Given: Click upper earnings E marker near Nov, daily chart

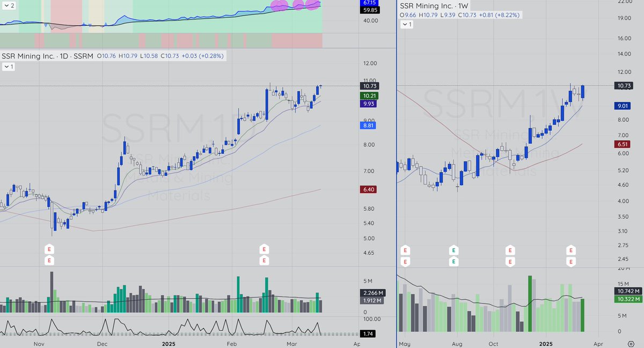Looking at the screenshot, I should click(50, 249).
